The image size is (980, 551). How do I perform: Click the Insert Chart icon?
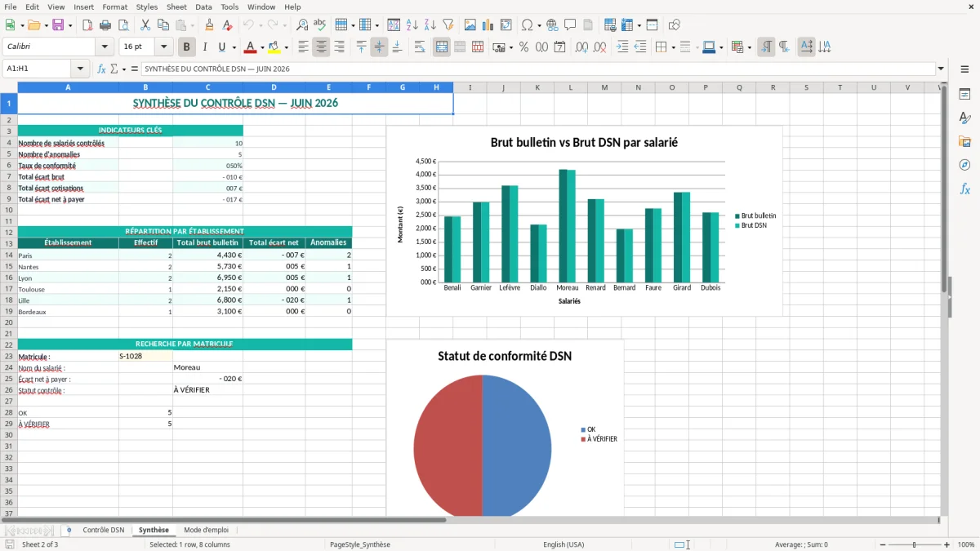[x=488, y=25]
